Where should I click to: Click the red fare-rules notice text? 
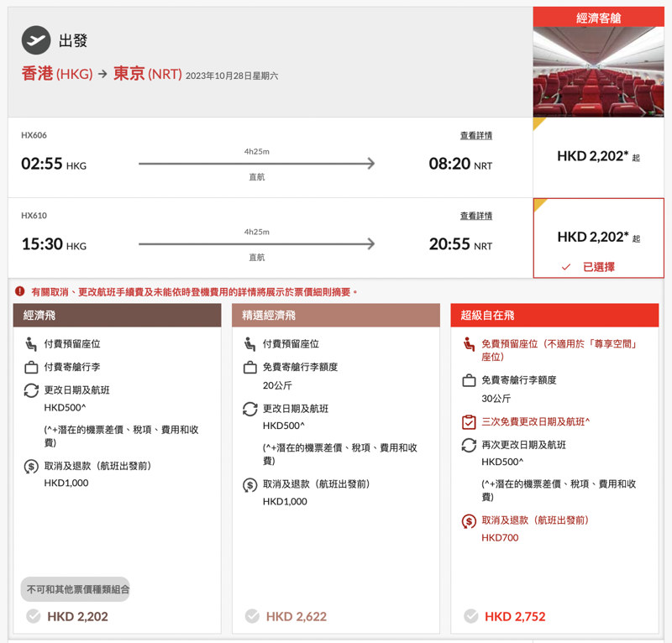point(194,292)
